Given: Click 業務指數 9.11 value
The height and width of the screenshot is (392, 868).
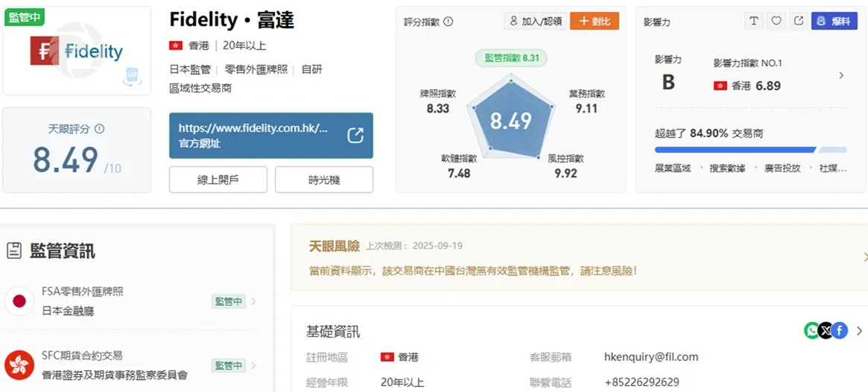Looking at the screenshot, I should coord(587,109).
